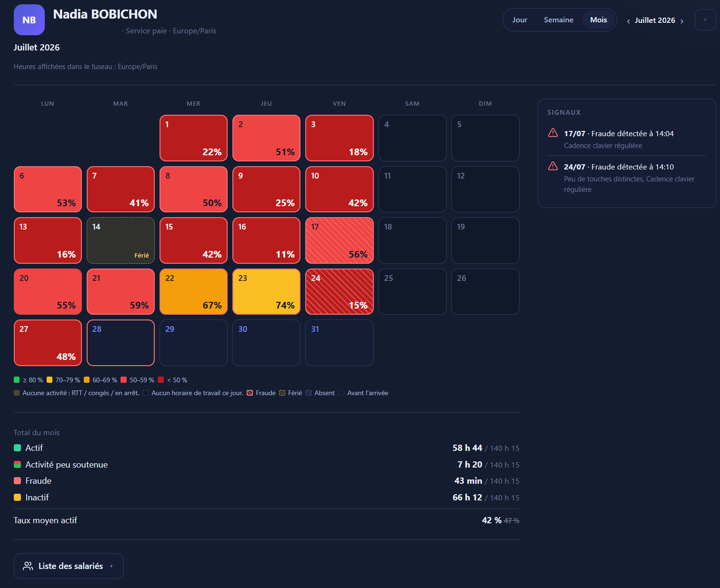720x588 pixels.
Task: Switch to the Jour view
Action: pos(520,20)
